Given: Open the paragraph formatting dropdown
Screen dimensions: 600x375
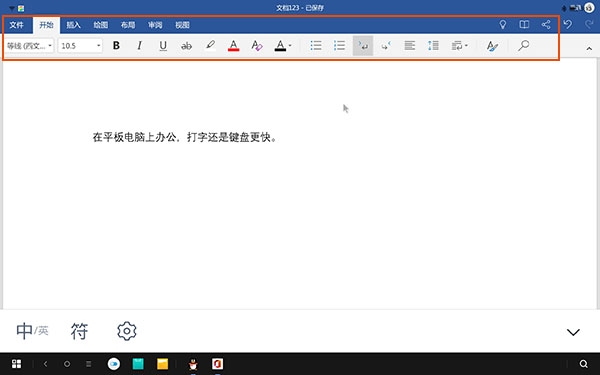Looking at the screenshot, I should point(459,46).
